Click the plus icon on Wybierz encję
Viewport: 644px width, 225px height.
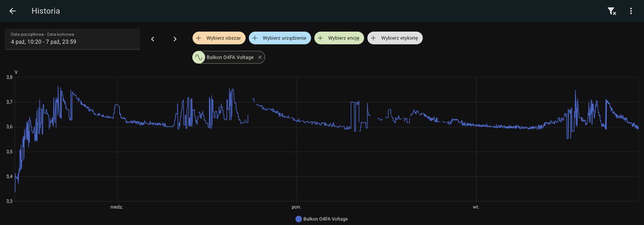[320, 38]
